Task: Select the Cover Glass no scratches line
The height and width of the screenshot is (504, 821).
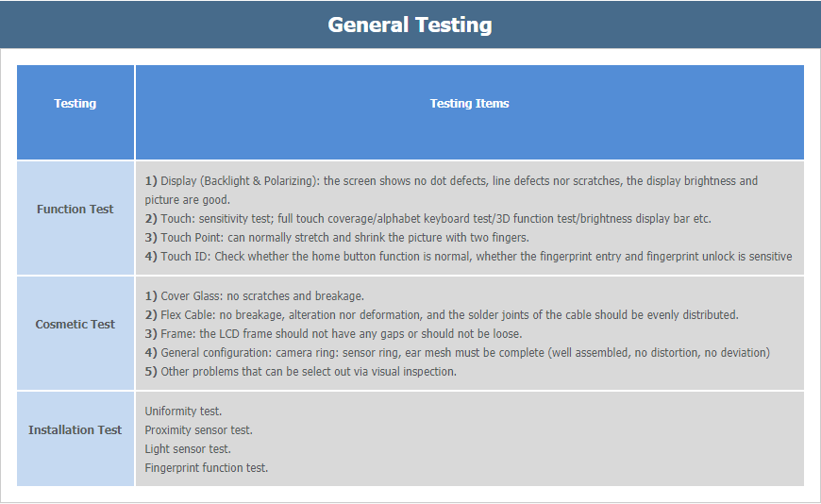Action: click(x=255, y=296)
